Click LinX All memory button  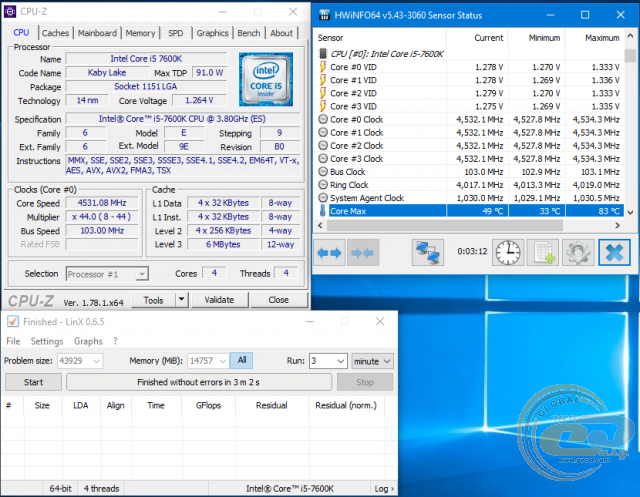[242, 360]
